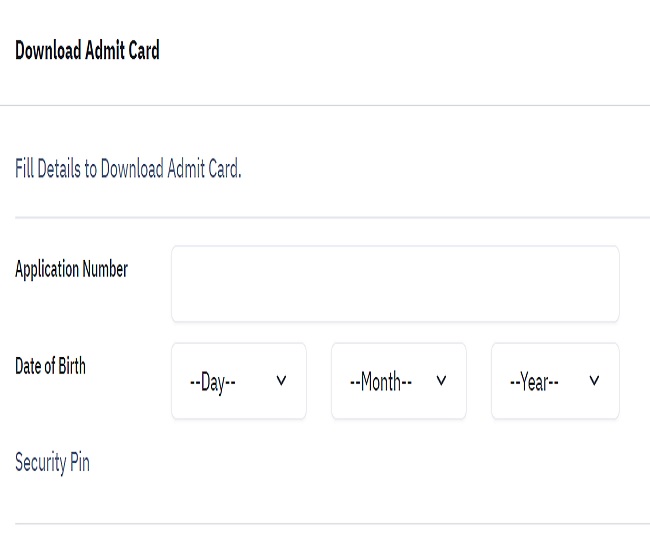The width and height of the screenshot is (650, 540).
Task: Open the --Month-- dropdown
Action: click(x=398, y=381)
